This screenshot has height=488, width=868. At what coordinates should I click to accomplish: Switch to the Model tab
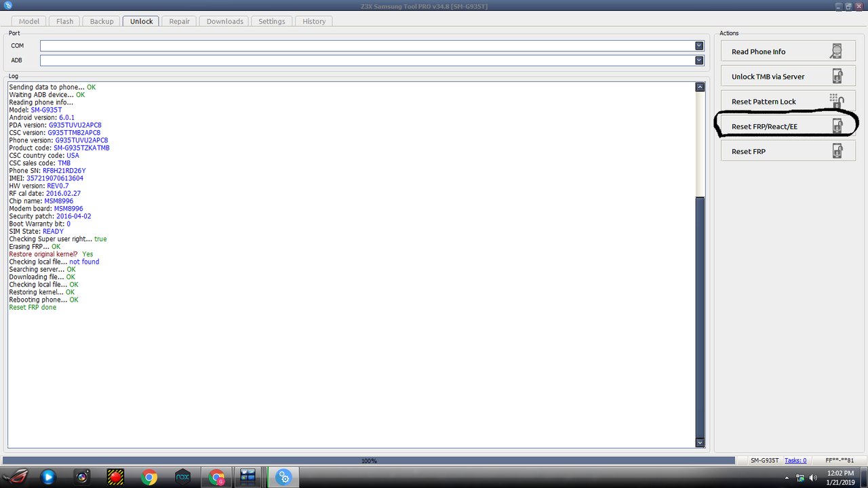pyautogui.click(x=29, y=21)
